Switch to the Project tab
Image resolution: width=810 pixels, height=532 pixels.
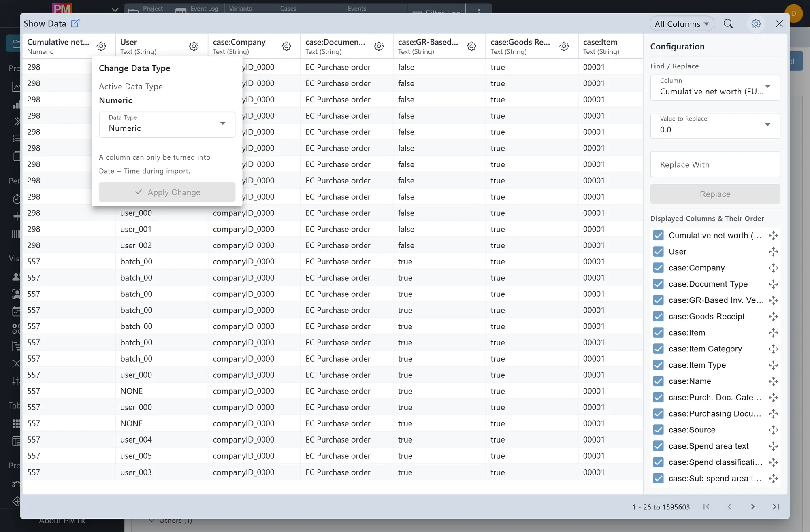coord(146,9)
